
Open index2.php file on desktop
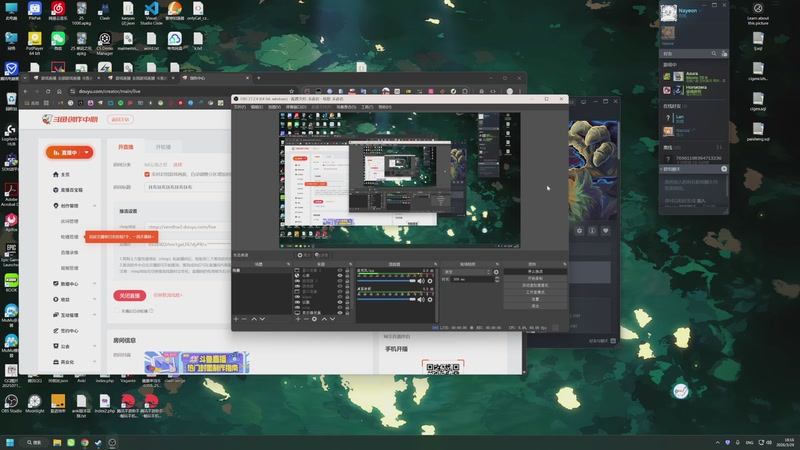105,403
